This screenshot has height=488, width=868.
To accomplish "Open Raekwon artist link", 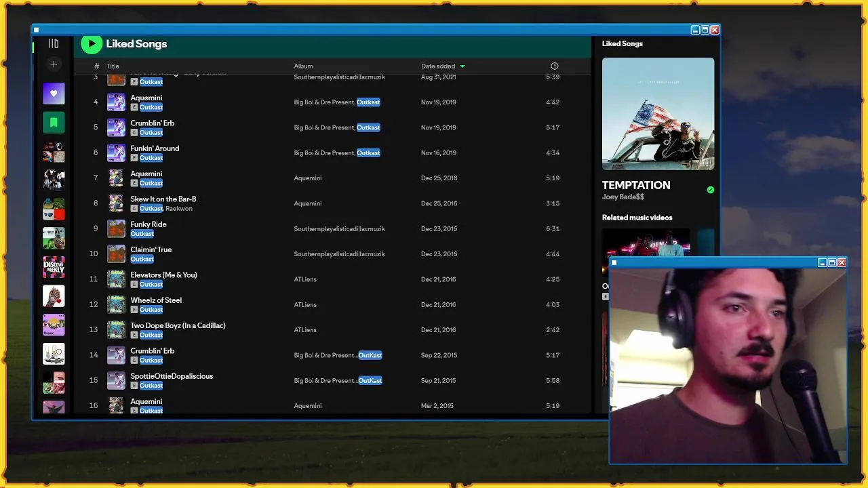I will (179, 209).
